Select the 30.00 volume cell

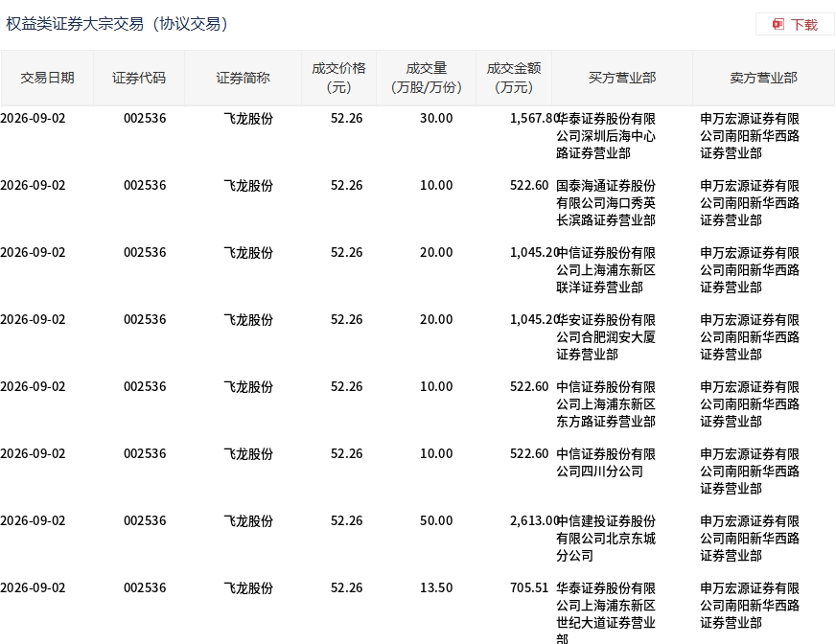(436, 118)
